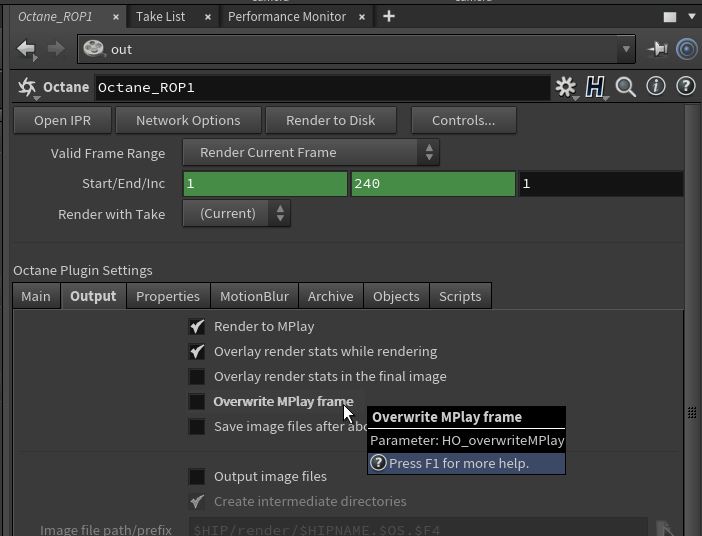This screenshot has height=536, width=702.
Task: Click the parameter pane vertical scrollbar
Action: tap(692, 321)
